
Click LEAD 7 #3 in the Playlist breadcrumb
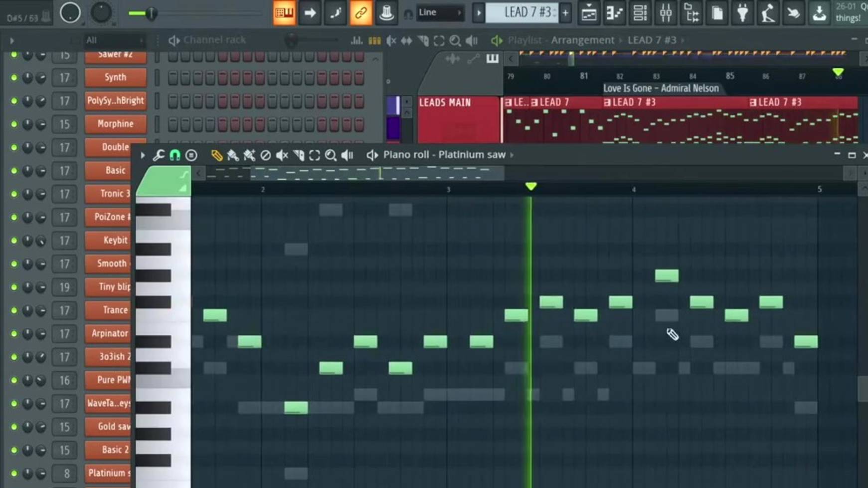click(652, 40)
